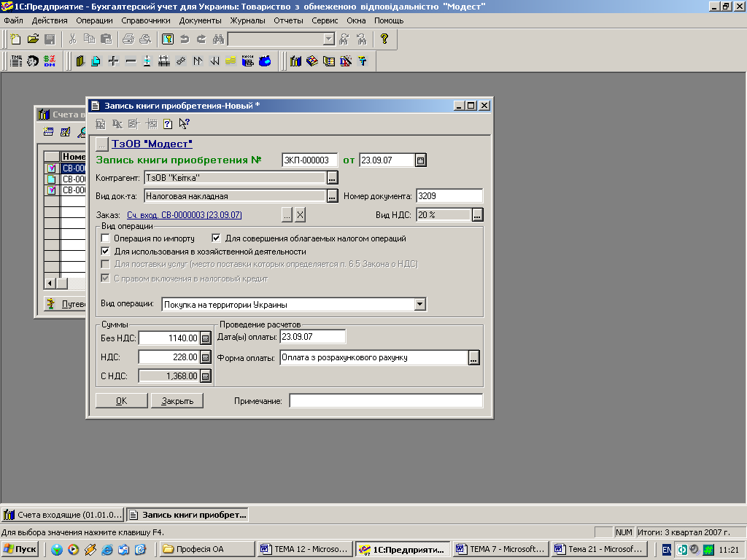747x560 pixels.
Task: Open the selection button for Вид НДС field
Action: (477, 215)
